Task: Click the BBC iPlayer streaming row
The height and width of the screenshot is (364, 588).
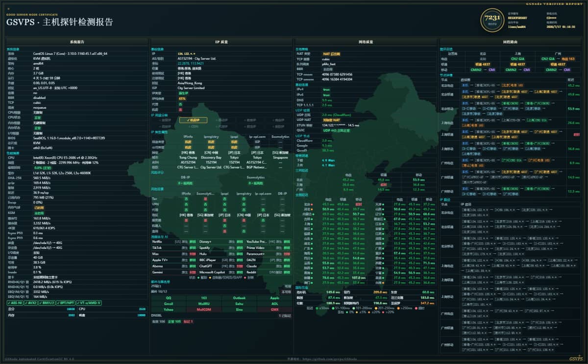Action: pos(221,260)
